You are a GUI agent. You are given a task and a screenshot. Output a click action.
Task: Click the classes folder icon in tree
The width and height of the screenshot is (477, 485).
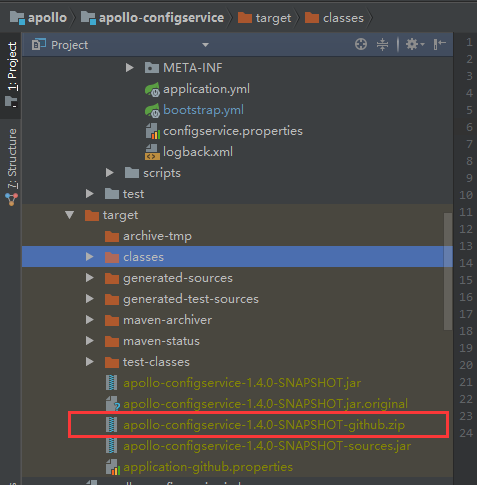(112, 257)
